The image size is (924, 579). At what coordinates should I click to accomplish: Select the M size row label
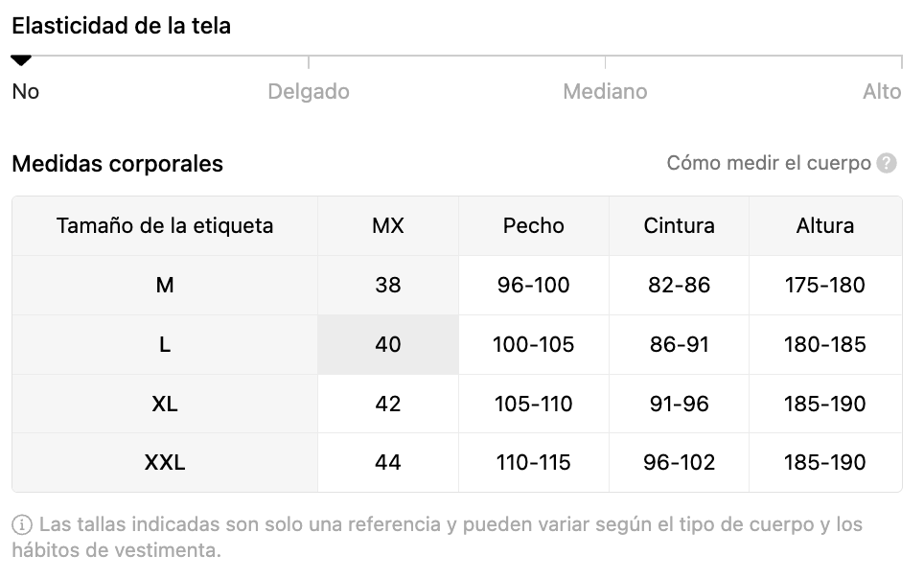click(x=165, y=286)
